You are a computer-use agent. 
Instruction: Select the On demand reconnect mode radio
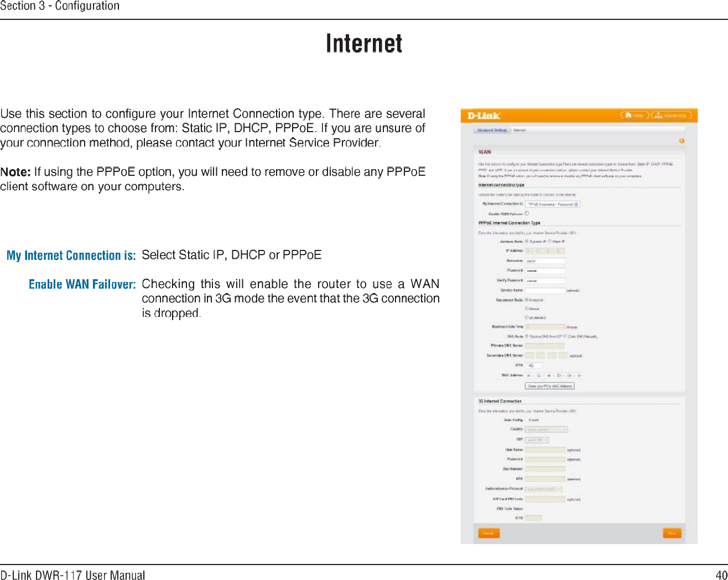click(527, 317)
